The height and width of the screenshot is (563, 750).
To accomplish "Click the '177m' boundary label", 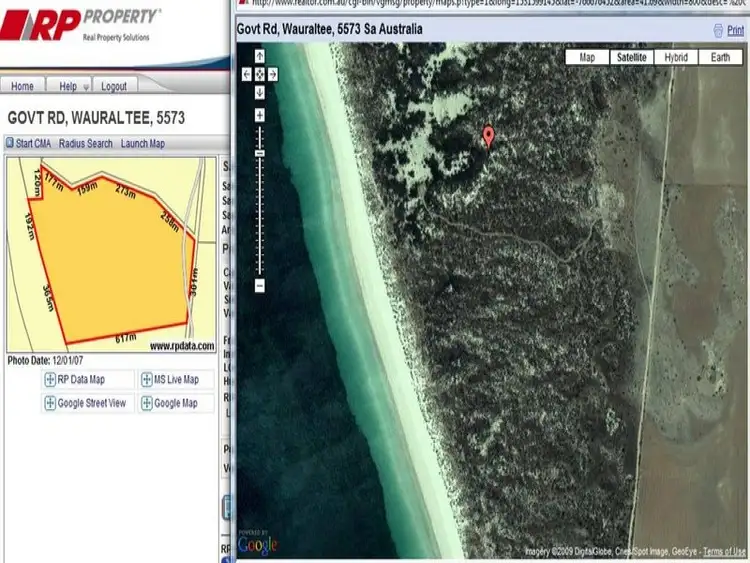I will 54,182.
